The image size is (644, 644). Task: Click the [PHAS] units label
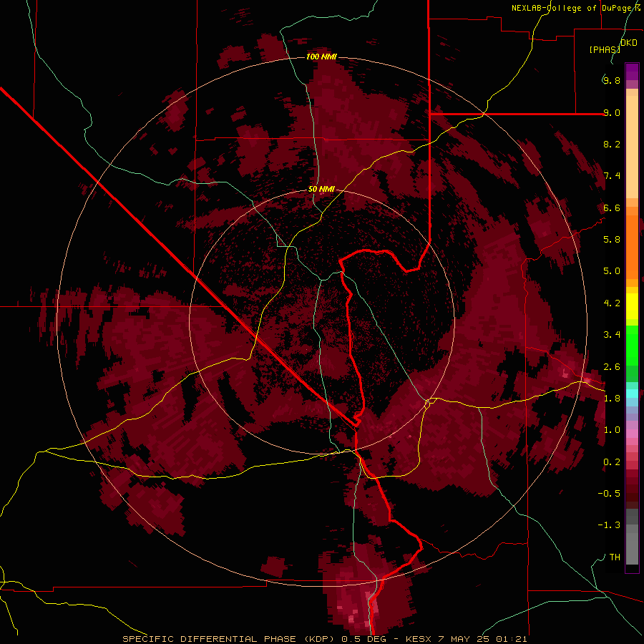[x=605, y=49]
